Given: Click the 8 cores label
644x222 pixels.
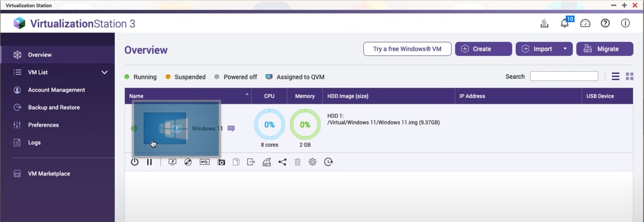Looking at the screenshot, I should 269,145.
